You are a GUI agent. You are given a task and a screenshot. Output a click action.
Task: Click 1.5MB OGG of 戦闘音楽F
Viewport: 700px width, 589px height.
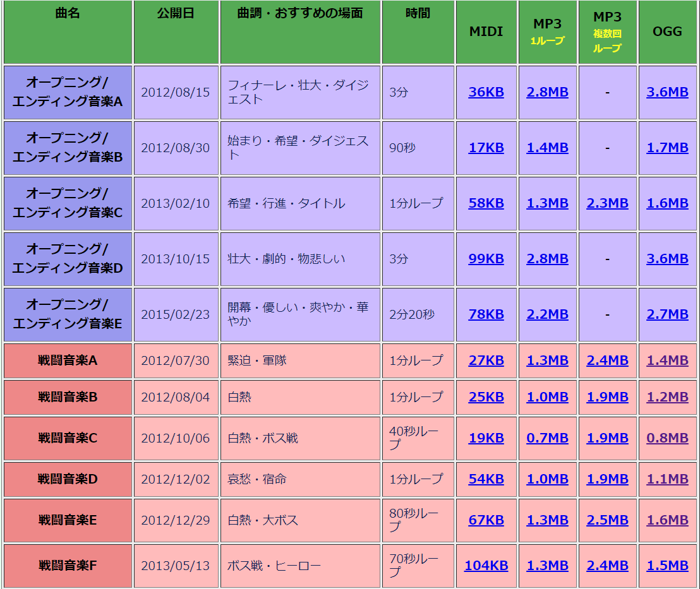[667, 566]
